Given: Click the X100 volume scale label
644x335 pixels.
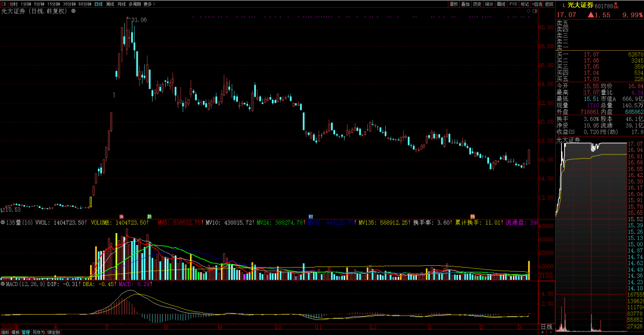Looking at the screenshot, I should 546,276.
